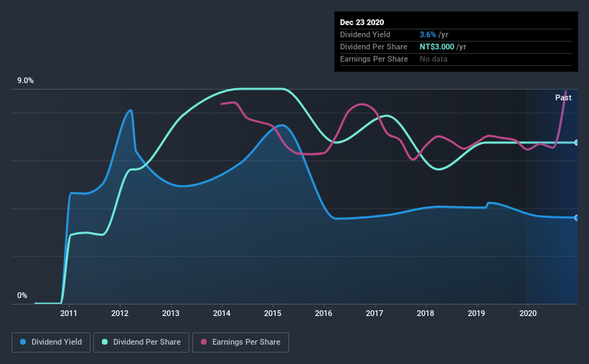Image resolution: width=589 pixels, height=364 pixels.
Task: Toggle the Dividend Yield legend series
Action: click(x=51, y=343)
